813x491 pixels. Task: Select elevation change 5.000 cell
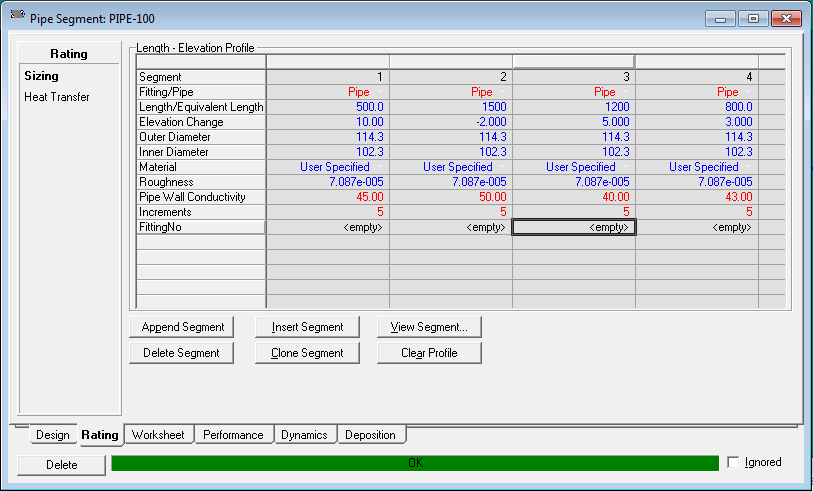574,122
